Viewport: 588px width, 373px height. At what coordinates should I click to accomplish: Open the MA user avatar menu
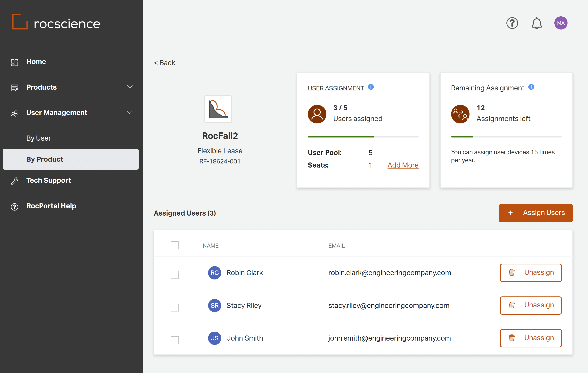(x=561, y=23)
